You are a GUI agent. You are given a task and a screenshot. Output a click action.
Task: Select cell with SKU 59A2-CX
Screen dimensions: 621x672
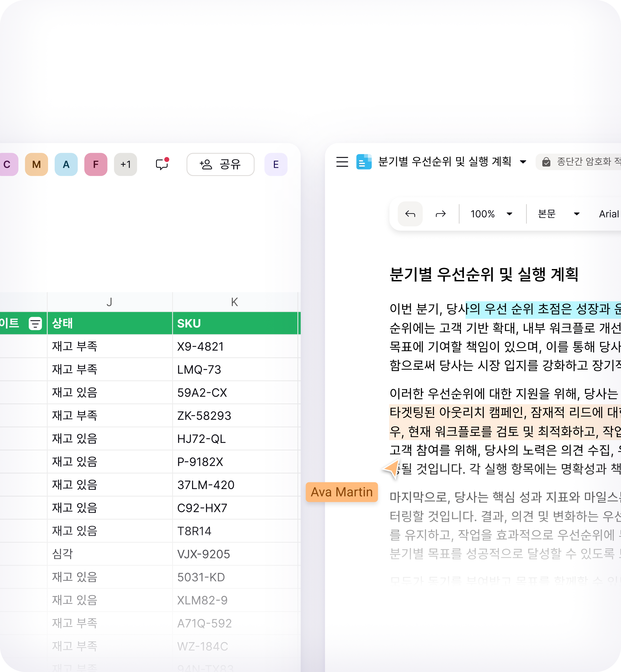(x=235, y=393)
